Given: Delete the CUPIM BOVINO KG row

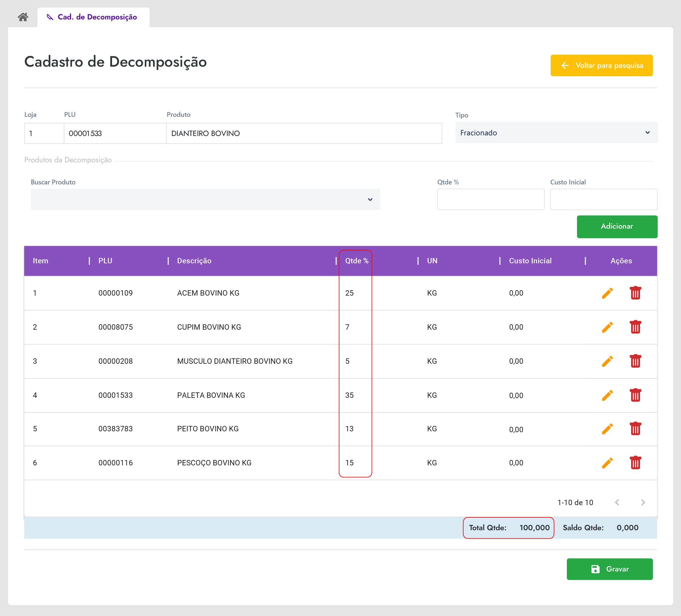Looking at the screenshot, I should coord(635,327).
